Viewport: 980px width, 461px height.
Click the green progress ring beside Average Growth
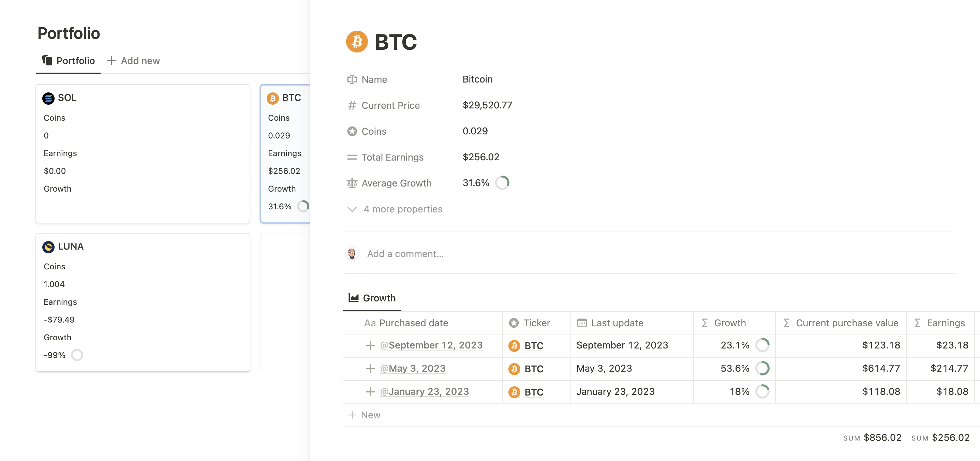pos(503,182)
